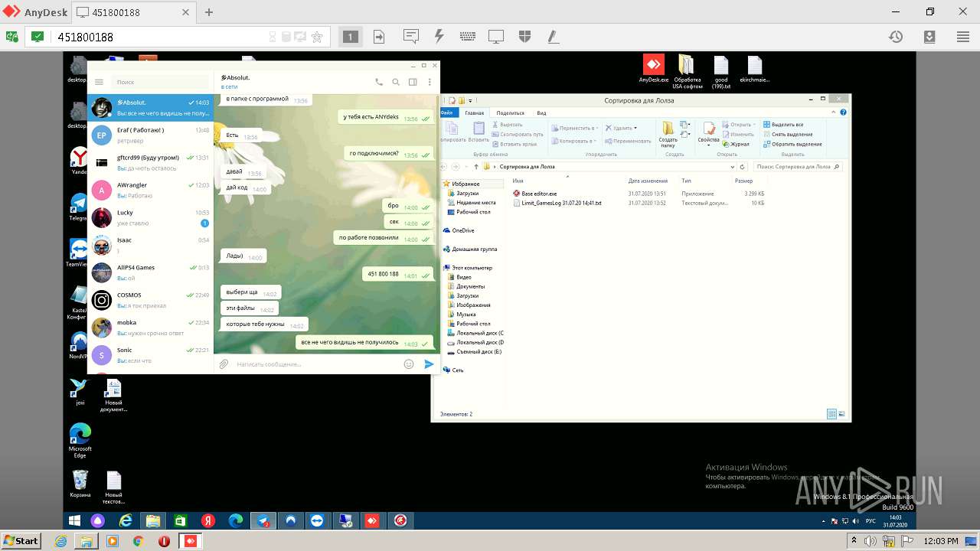This screenshot has height=551, width=980.
Task: Click the remote Windows Start button
Action: pyautogui.click(x=75, y=520)
